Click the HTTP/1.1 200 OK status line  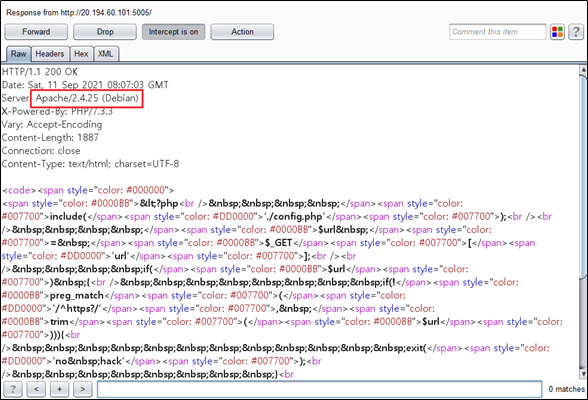tap(40, 72)
